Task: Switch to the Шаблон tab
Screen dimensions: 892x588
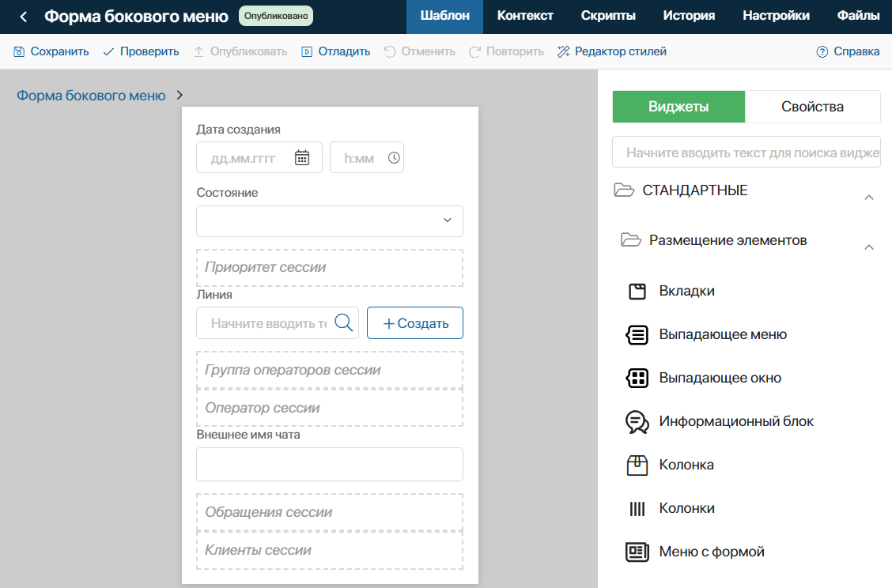Action: point(445,17)
